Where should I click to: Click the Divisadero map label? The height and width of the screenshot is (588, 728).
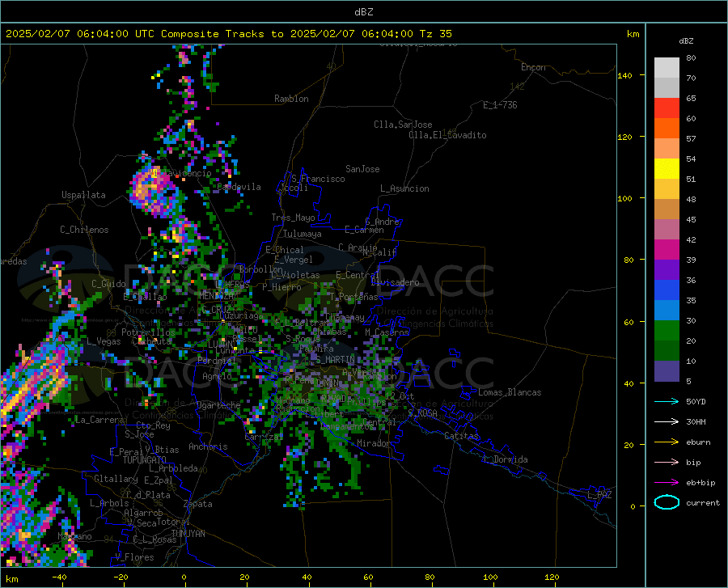[x=395, y=282]
